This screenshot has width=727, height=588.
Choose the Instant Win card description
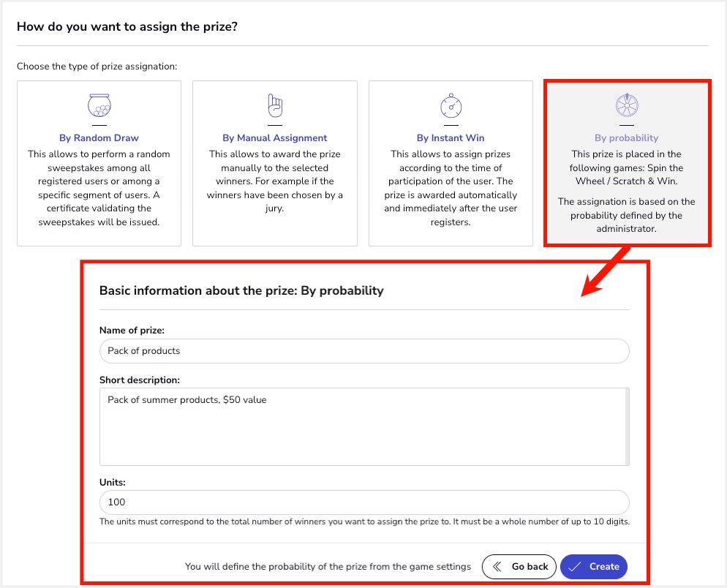(x=451, y=188)
